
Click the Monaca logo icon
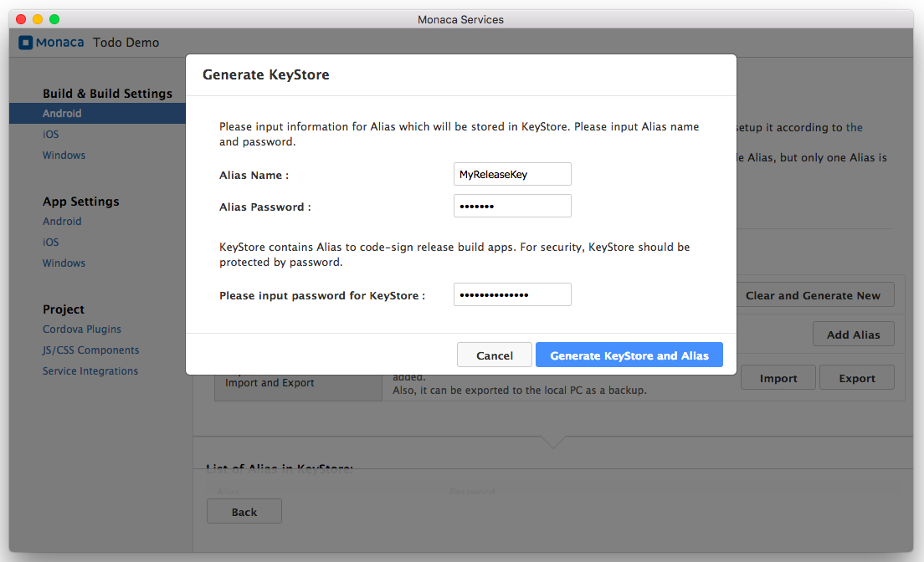pyautogui.click(x=26, y=43)
